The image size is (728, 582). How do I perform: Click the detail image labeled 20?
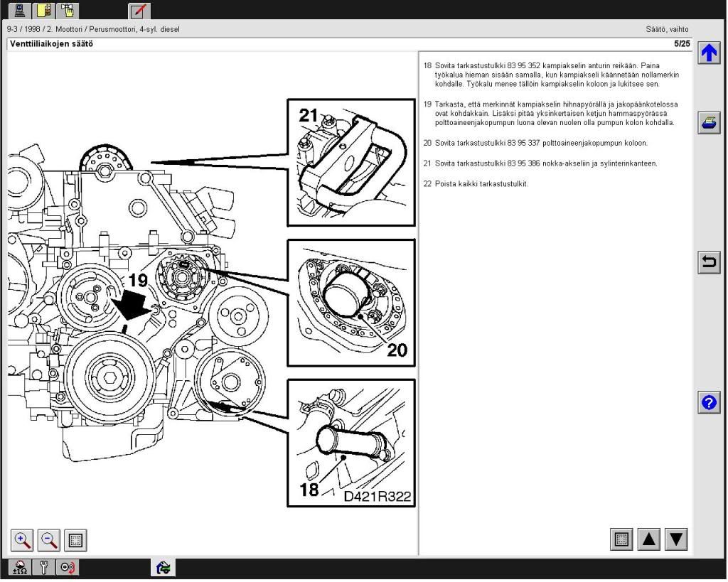click(x=351, y=302)
